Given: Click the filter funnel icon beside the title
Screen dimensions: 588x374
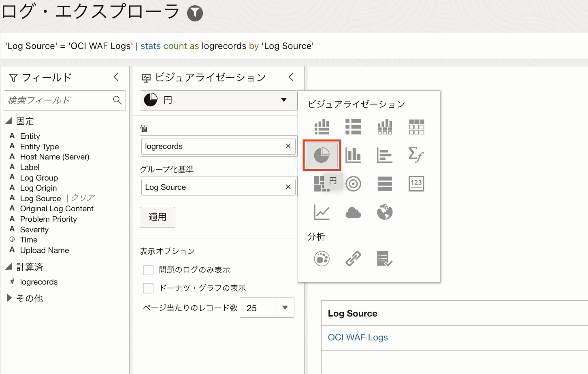Looking at the screenshot, I should click(195, 13).
